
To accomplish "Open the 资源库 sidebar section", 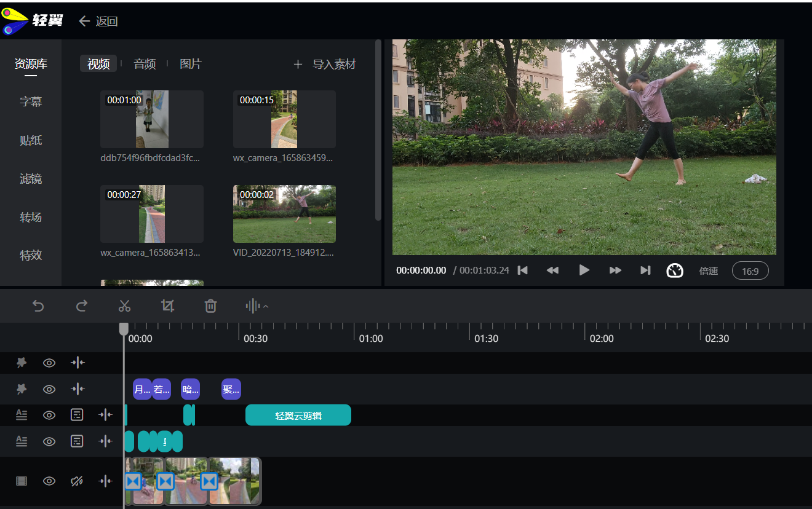I will 31,64.
